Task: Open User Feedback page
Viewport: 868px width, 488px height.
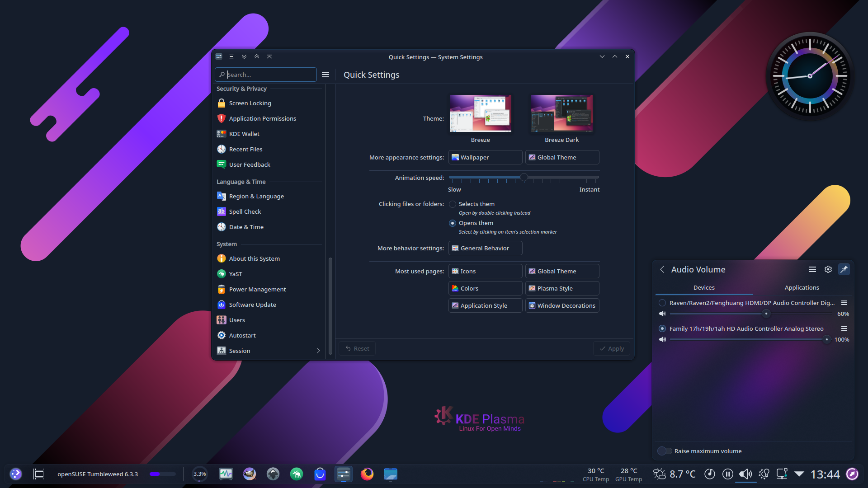Action: click(x=269, y=164)
